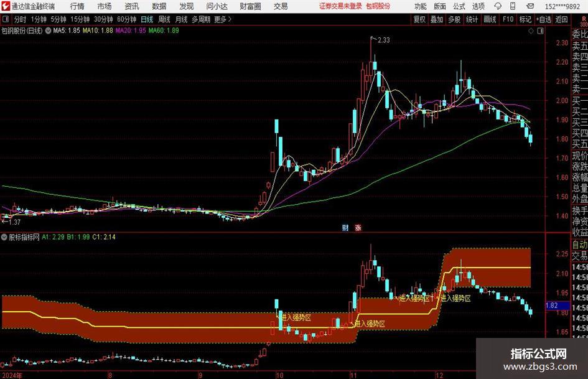The width and height of the screenshot is (588, 379).
Task: Click the 包钢股份(日线) chart title
Action: coord(22,30)
